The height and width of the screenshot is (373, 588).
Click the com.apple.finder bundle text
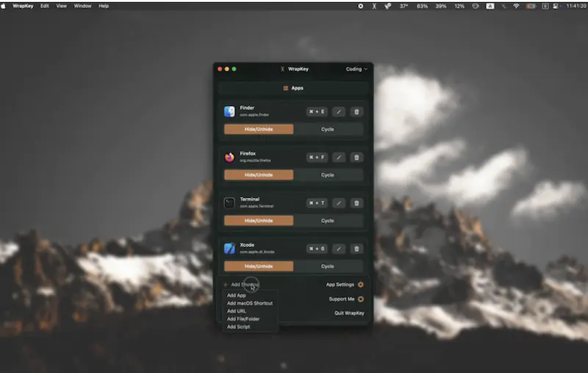(254, 115)
